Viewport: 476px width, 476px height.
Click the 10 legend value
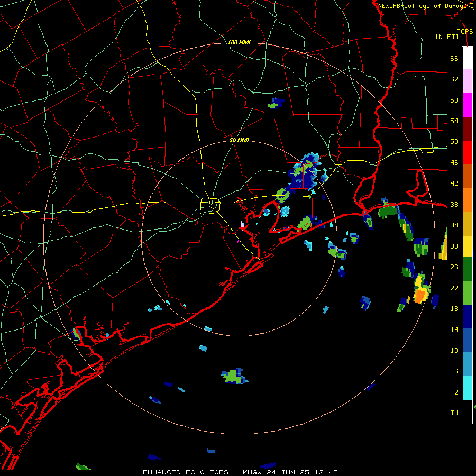coord(454,351)
